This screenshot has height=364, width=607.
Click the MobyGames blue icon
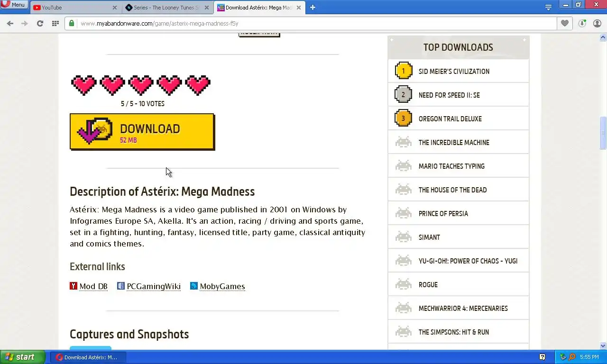pos(194,286)
